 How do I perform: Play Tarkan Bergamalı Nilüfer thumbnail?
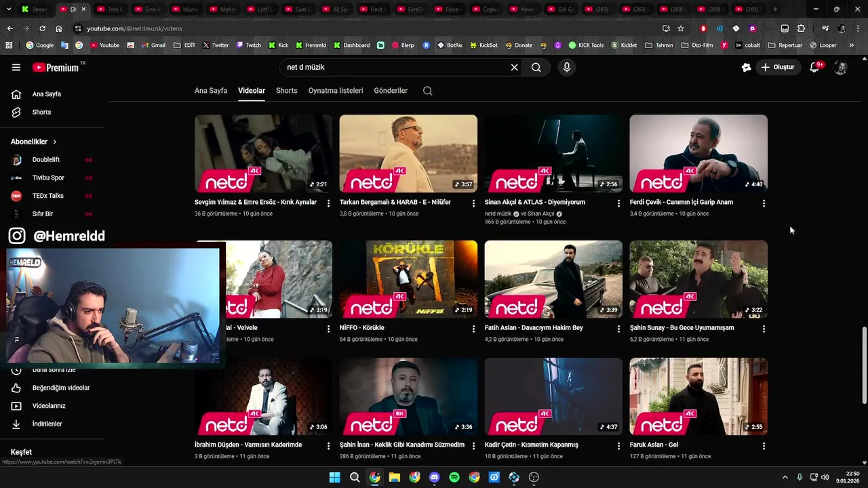[x=408, y=153]
